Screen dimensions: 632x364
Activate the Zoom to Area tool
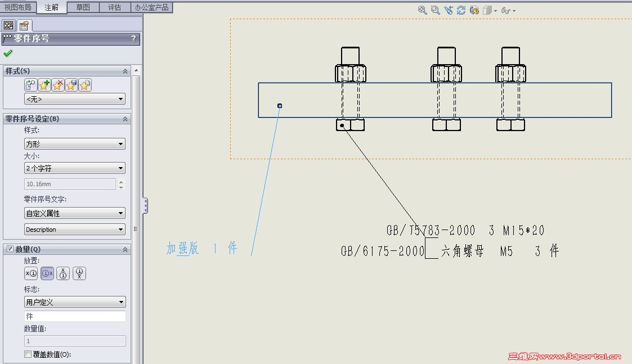tap(435, 10)
